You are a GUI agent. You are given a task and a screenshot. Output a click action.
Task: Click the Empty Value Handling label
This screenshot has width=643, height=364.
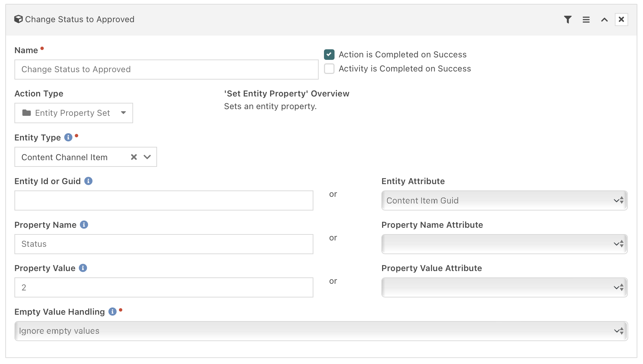(x=60, y=312)
